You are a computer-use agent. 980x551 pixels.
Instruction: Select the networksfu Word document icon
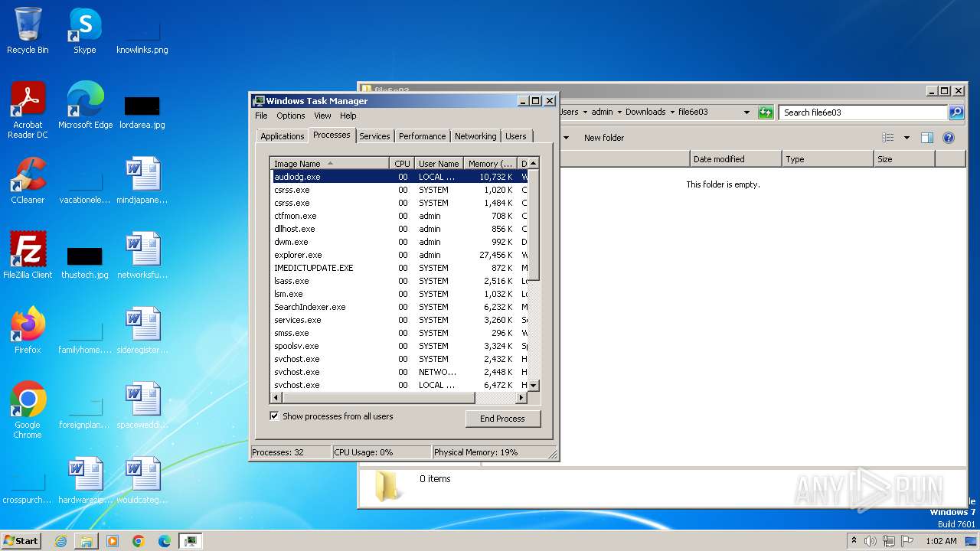[142, 256]
